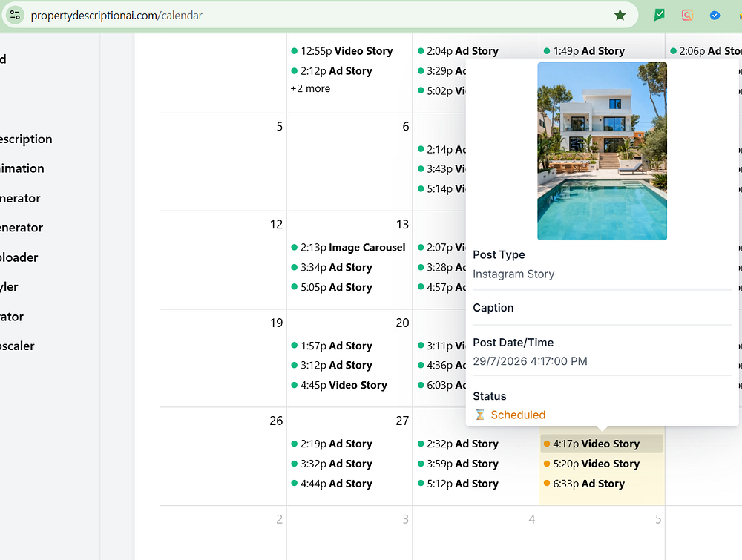Open the 2:13p Image Carousel event
The height and width of the screenshot is (560, 742).
click(x=349, y=248)
